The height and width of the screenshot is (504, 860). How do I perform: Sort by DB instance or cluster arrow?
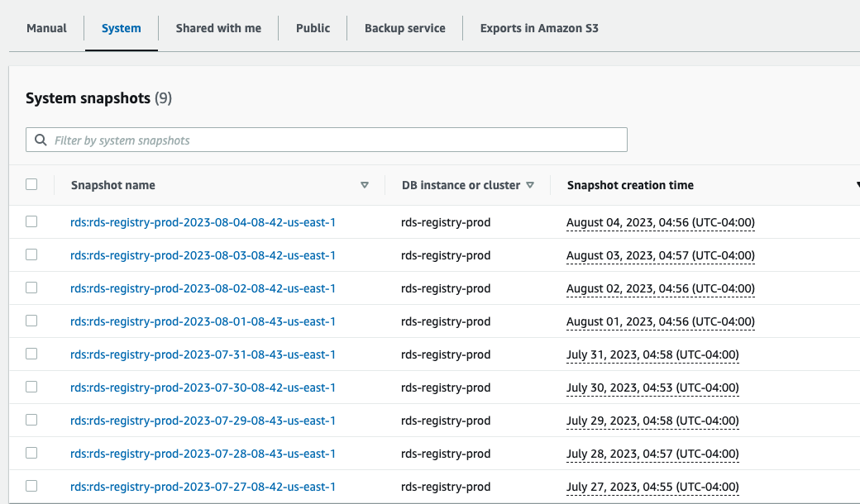530,185
